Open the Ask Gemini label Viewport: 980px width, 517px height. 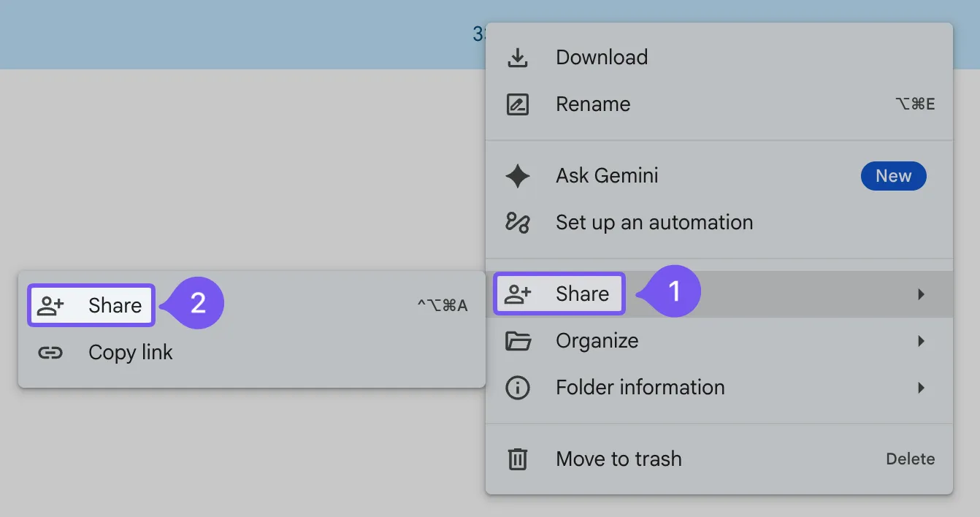click(607, 176)
